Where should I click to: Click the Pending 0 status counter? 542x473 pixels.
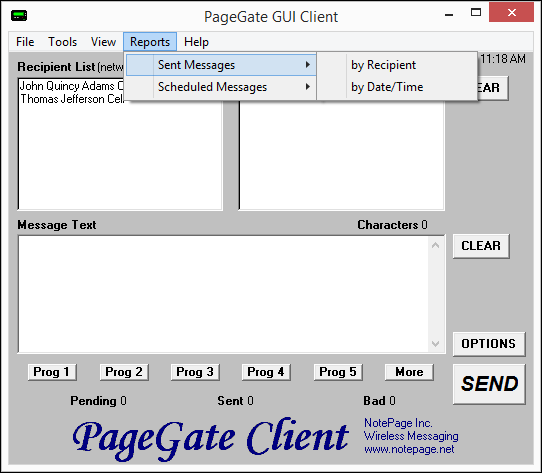click(x=99, y=401)
